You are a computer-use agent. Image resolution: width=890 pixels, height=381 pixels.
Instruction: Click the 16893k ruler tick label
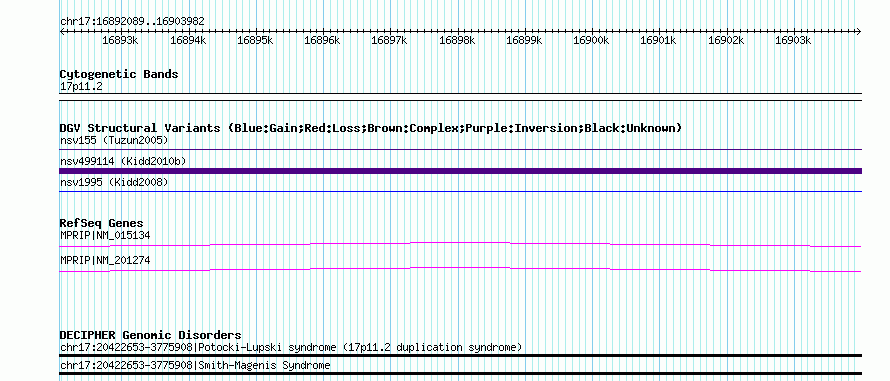tap(120, 40)
